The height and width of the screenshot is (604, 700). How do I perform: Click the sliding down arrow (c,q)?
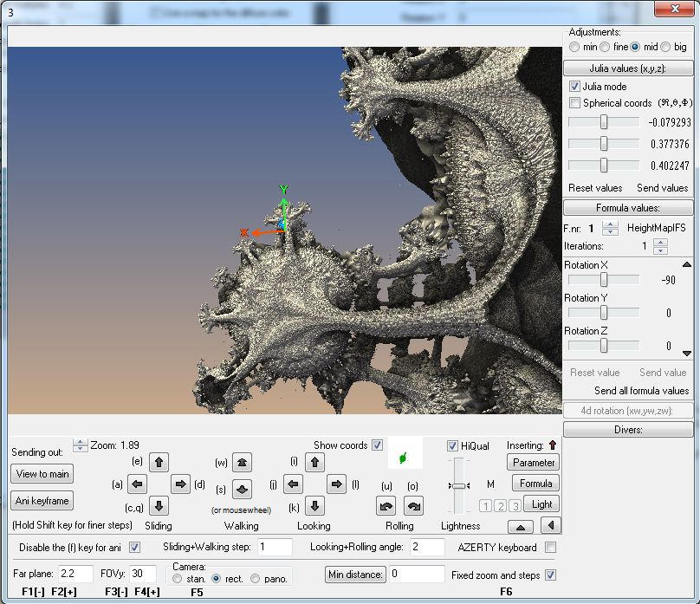point(159,506)
